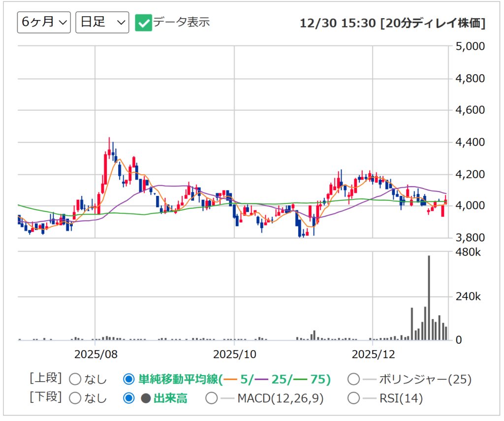Select the 出来高 radio button
Viewport: 504px width, 421px height.
[128, 398]
